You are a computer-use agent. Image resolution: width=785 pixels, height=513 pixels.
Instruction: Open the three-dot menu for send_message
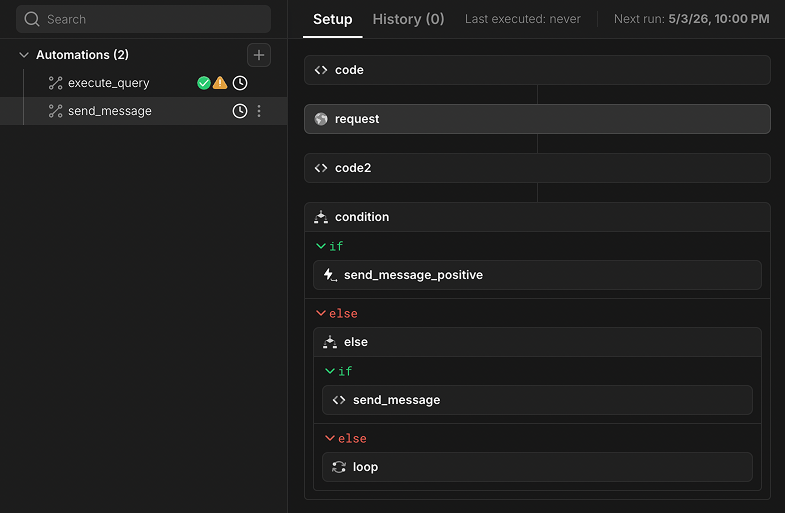point(259,111)
